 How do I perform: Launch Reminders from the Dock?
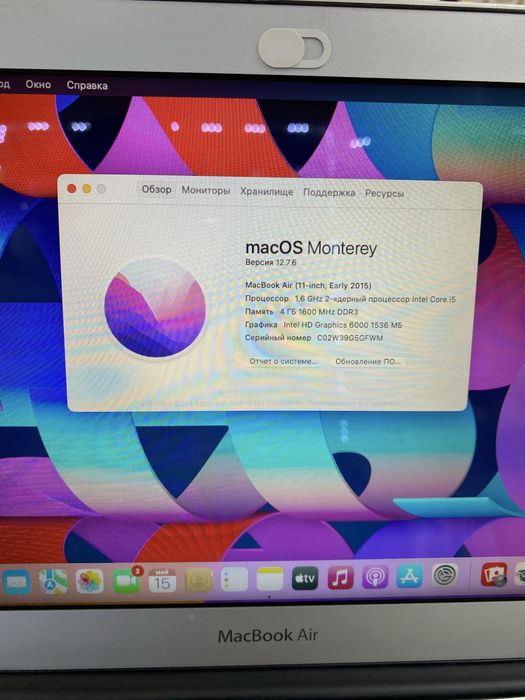pyautogui.click(x=234, y=580)
